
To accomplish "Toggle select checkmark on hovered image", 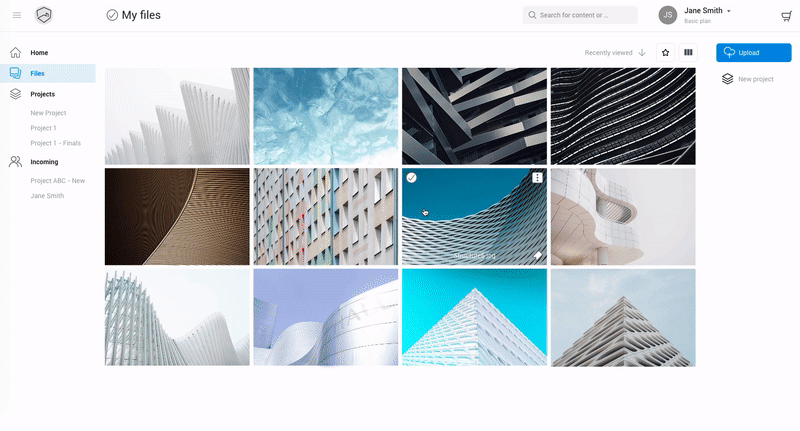I will tap(412, 178).
